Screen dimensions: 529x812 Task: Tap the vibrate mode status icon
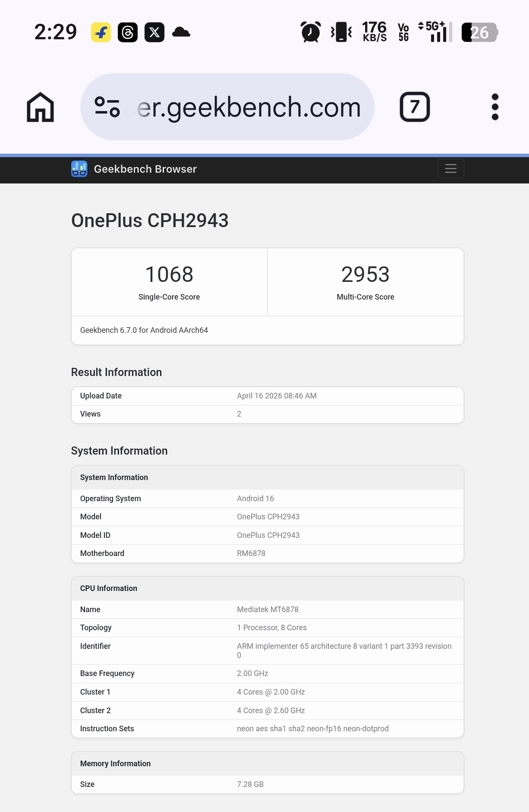click(341, 32)
